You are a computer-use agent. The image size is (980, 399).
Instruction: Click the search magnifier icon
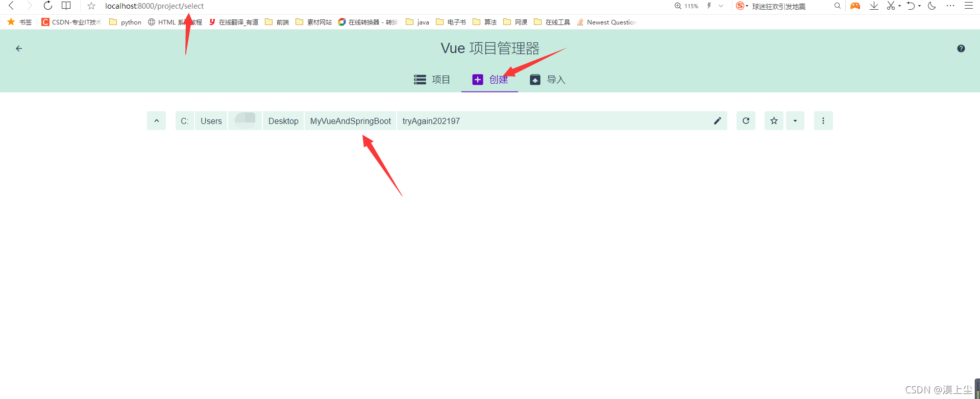point(838,6)
